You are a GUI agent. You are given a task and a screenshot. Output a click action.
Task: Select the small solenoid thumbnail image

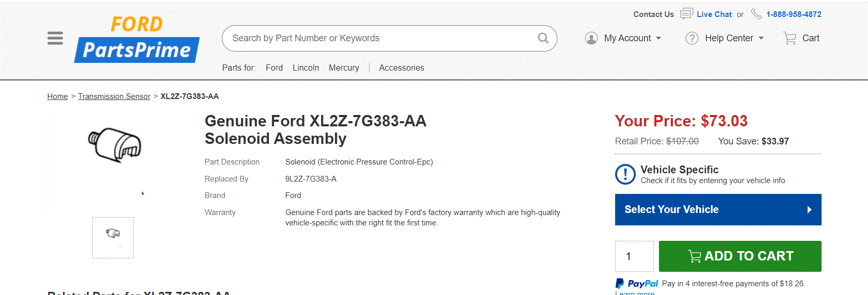point(113,238)
